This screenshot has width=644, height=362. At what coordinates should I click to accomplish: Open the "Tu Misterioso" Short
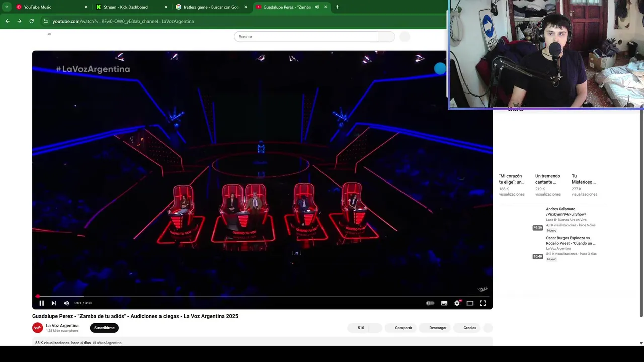[584, 179]
